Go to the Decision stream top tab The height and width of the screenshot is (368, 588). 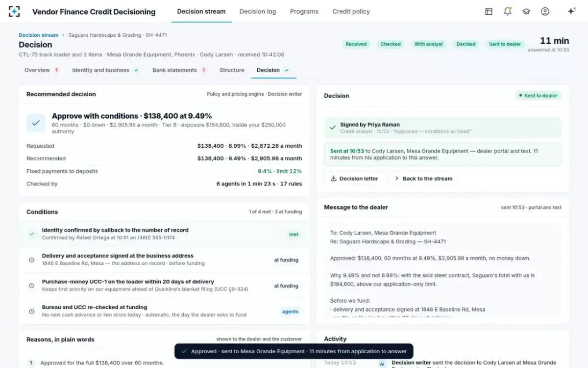[x=201, y=11]
